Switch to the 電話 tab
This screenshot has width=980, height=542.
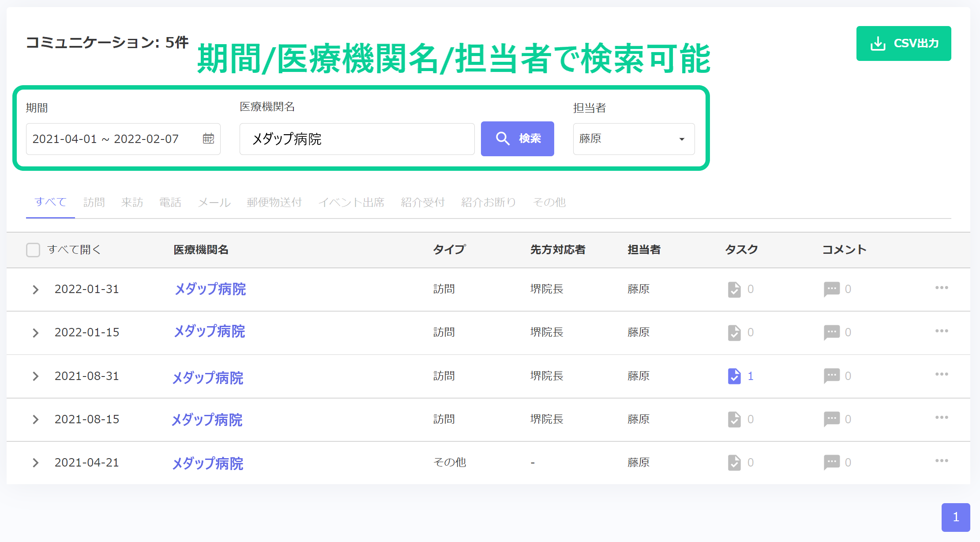[170, 202]
